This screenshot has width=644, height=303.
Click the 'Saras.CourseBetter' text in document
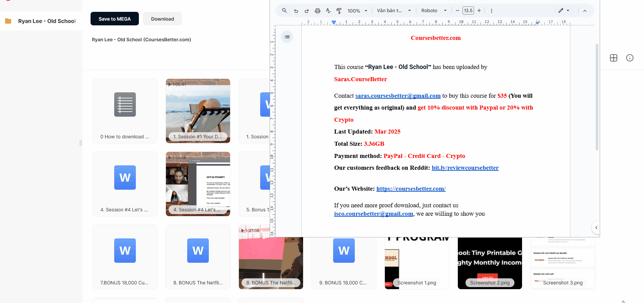(361, 79)
